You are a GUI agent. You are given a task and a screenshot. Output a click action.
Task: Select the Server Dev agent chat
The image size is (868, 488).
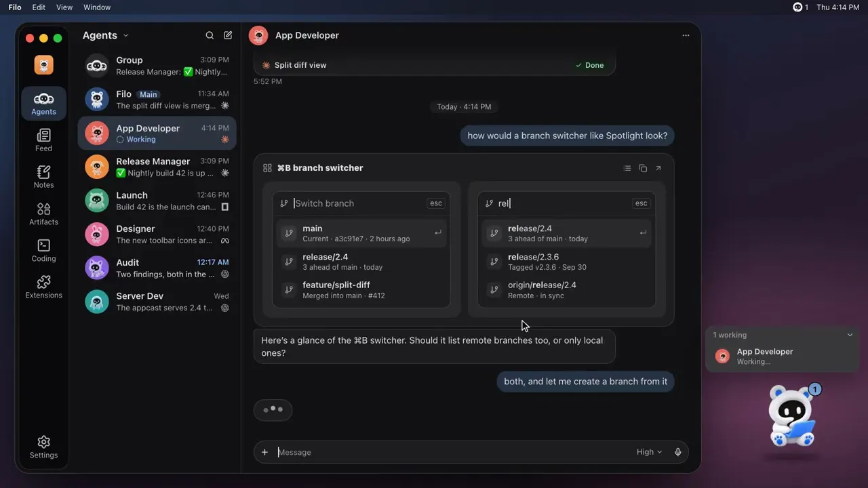(x=157, y=302)
